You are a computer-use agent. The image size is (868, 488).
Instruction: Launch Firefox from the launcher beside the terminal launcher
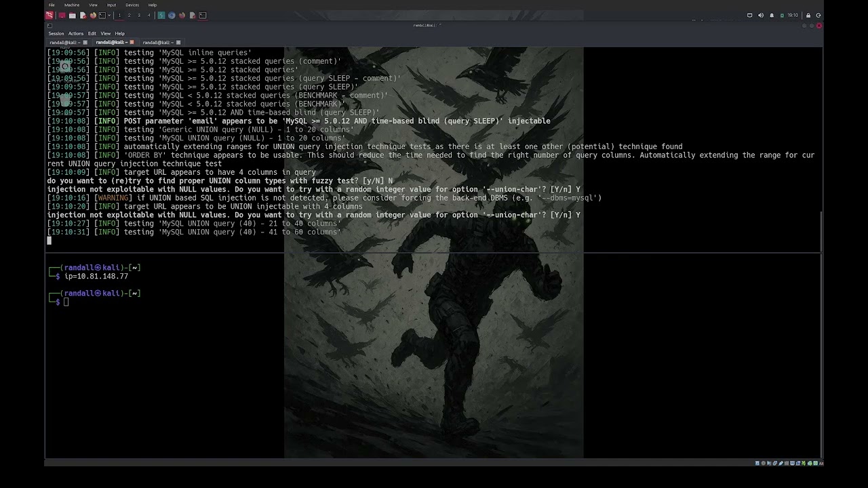point(93,15)
